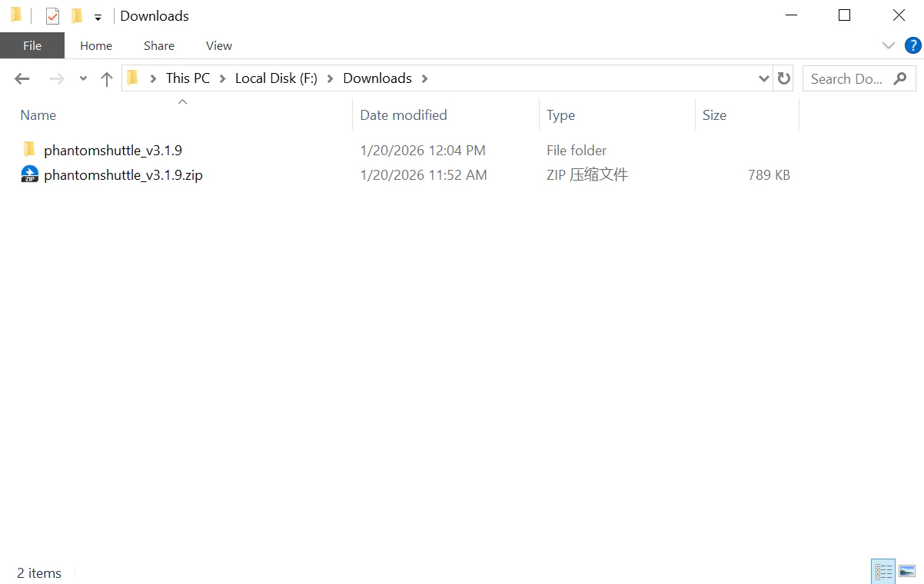Open the Customize Quick Access Toolbar dropdown

point(98,17)
